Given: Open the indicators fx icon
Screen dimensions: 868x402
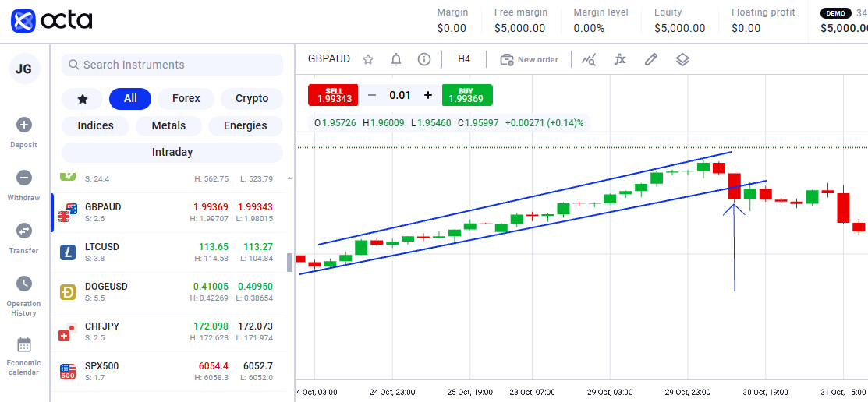Looking at the screenshot, I should pos(620,59).
